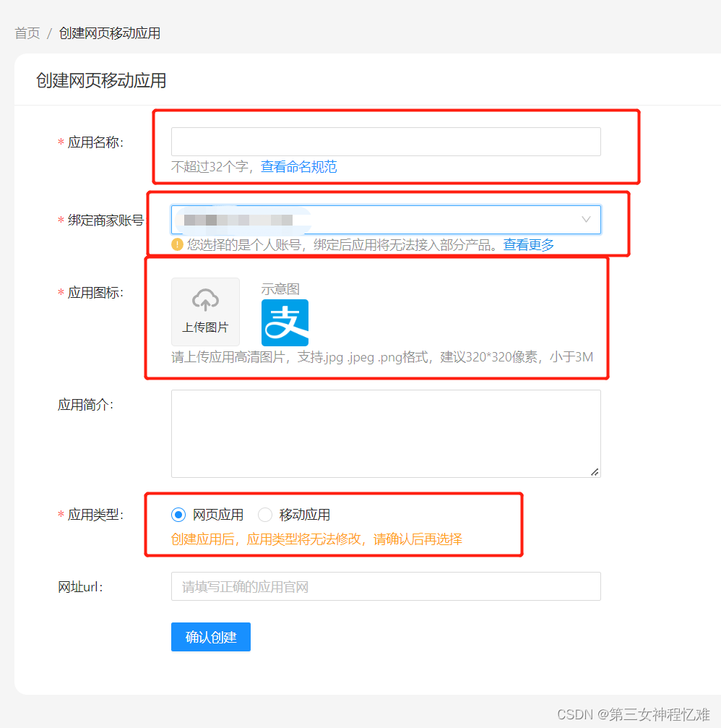This screenshot has height=728, width=721.
Task: Select the 移动应用 radio button
Action: 265,514
